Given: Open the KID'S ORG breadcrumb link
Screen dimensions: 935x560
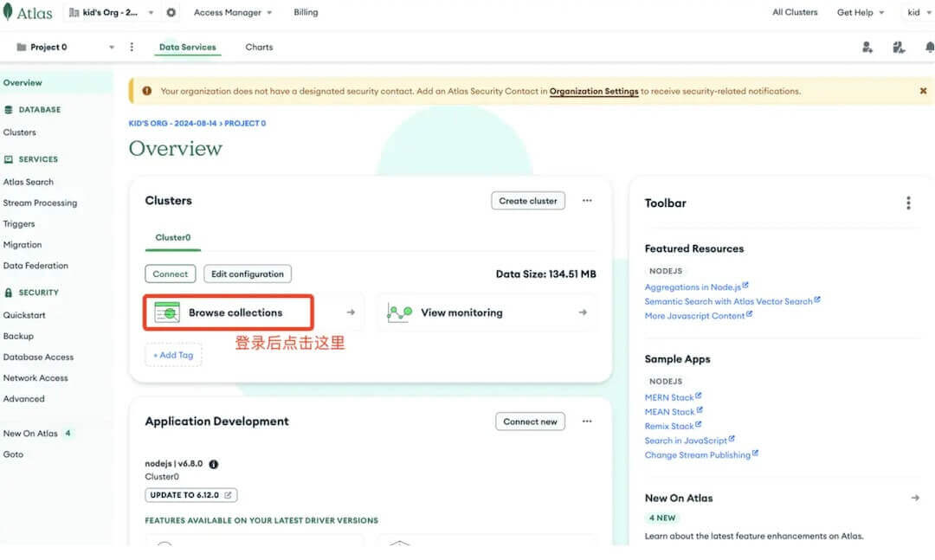Looking at the screenshot, I should coord(173,124).
